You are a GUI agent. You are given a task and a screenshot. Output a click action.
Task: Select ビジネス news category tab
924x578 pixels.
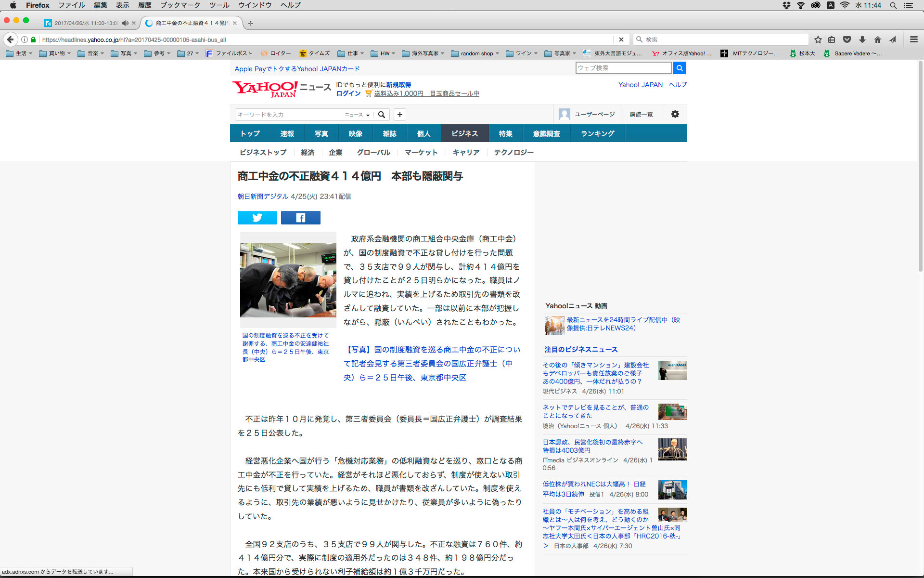coord(464,133)
